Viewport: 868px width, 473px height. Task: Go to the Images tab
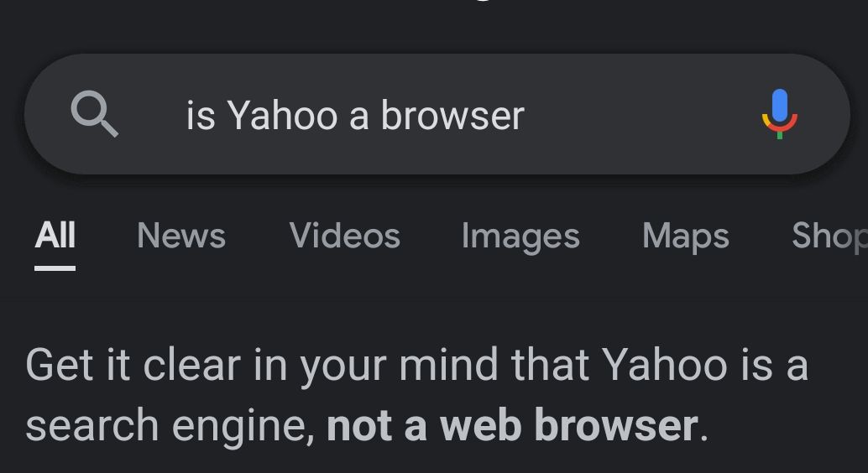coord(520,236)
